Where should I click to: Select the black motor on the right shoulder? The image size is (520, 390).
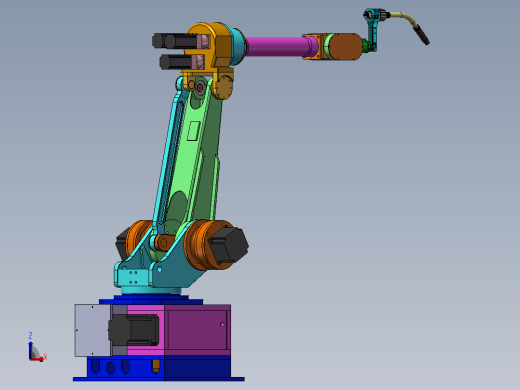tap(228, 245)
